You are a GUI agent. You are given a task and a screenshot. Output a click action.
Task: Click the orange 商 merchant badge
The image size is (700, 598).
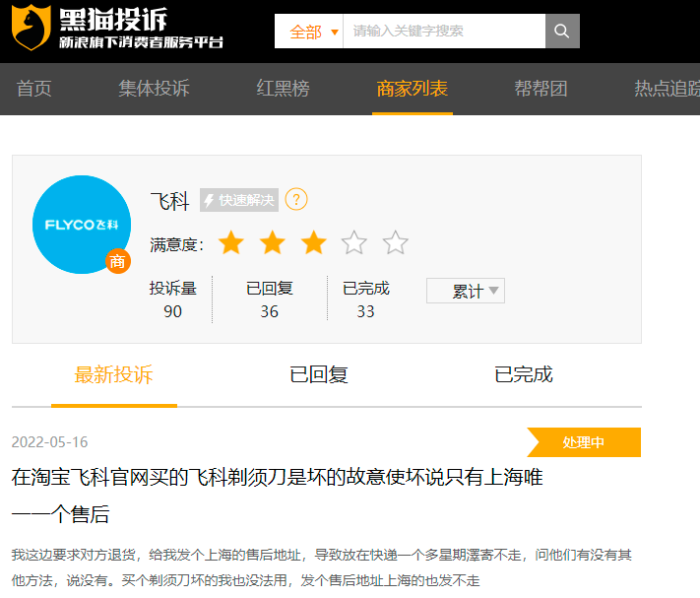(118, 261)
